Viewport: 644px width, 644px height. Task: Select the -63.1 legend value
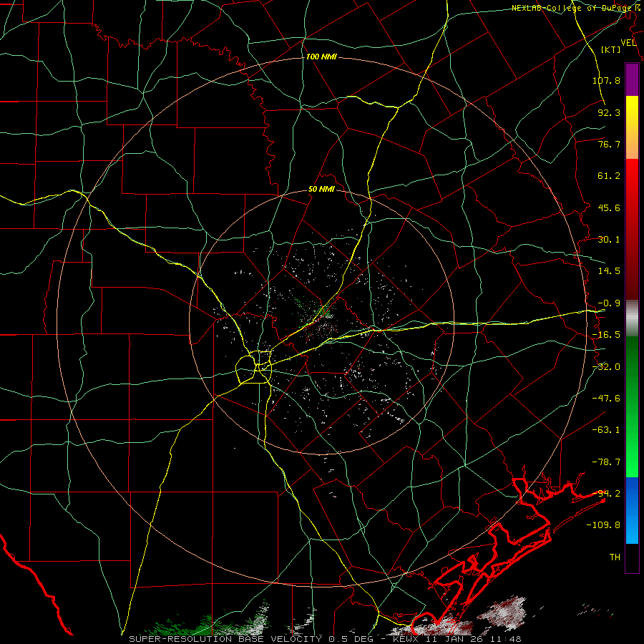[x=606, y=430]
